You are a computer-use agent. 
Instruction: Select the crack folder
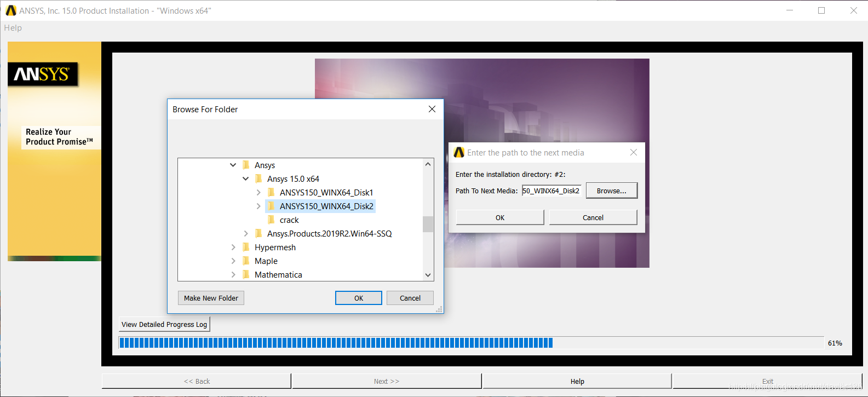(x=289, y=220)
